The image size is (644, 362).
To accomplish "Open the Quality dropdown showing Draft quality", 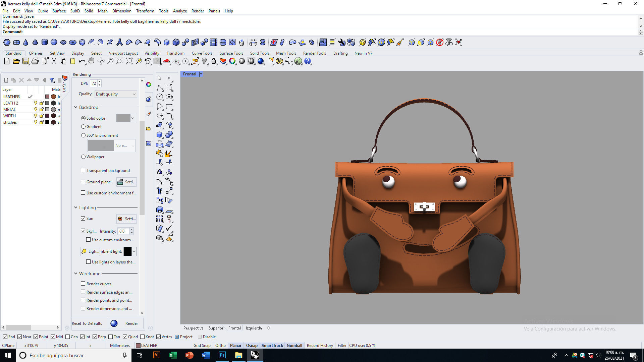I will click(116, 94).
